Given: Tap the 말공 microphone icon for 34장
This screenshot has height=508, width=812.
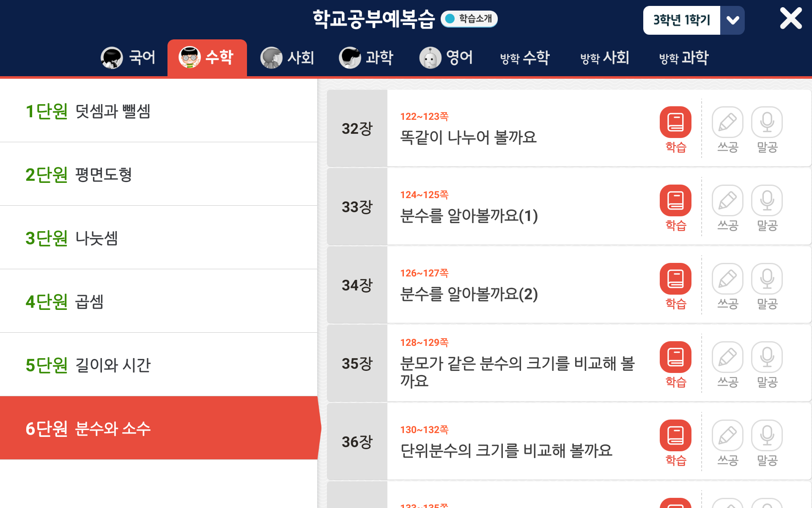Looking at the screenshot, I should tap(767, 279).
